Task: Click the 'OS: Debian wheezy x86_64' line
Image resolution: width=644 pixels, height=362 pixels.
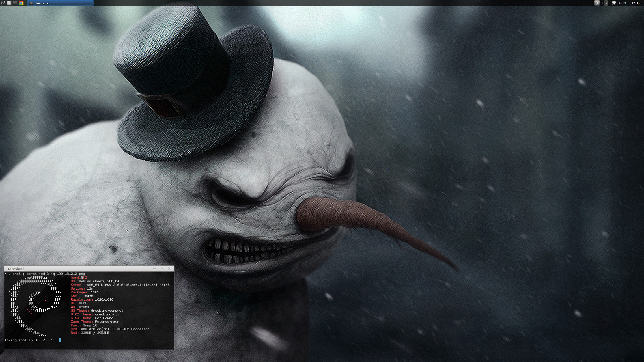Action: (95, 281)
